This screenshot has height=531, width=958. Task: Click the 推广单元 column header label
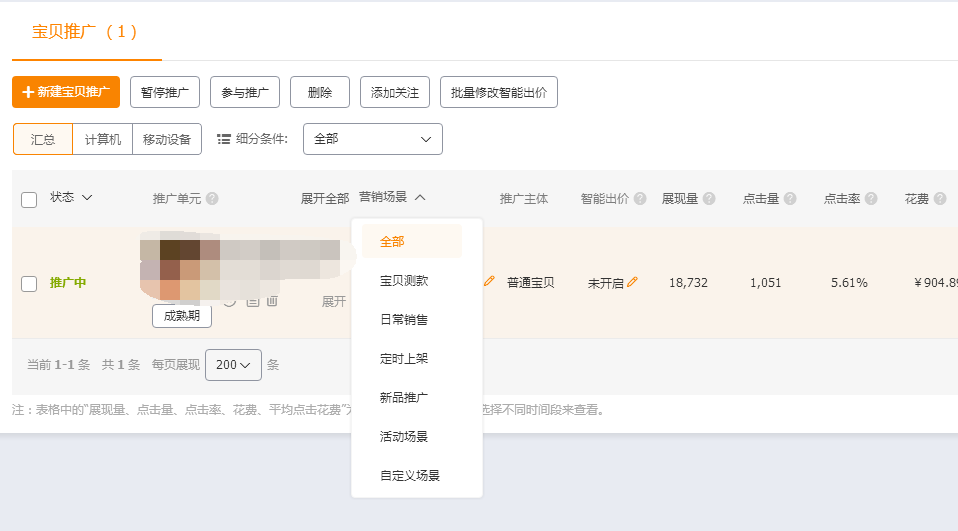[x=177, y=199]
